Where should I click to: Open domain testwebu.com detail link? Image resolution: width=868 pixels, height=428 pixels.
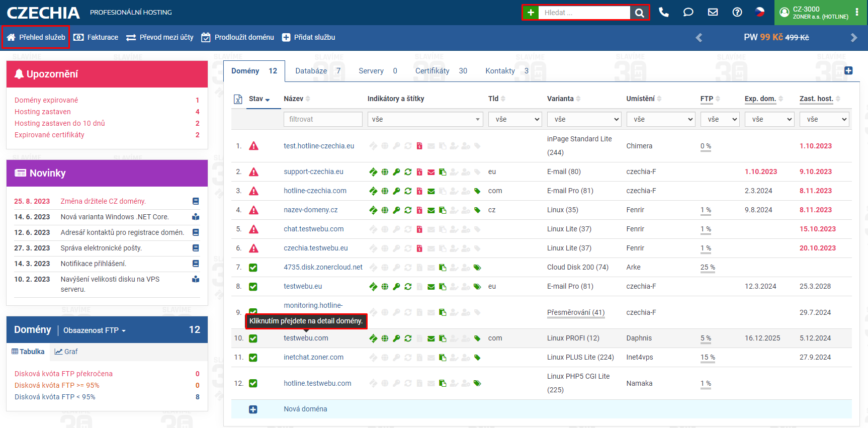(x=306, y=338)
